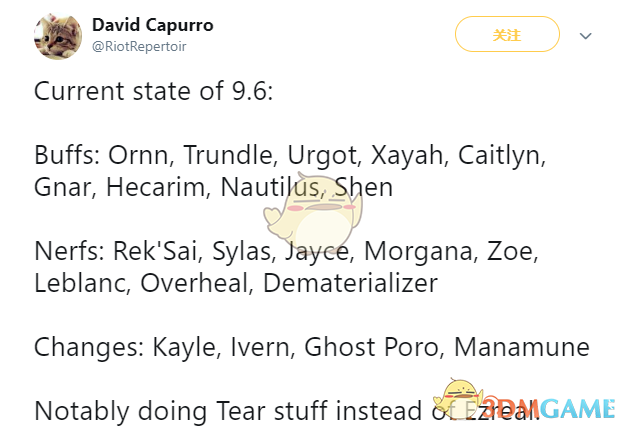The image size is (626, 427).
Task: Expand the tweet options chevron
Action: pyautogui.click(x=586, y=36)
